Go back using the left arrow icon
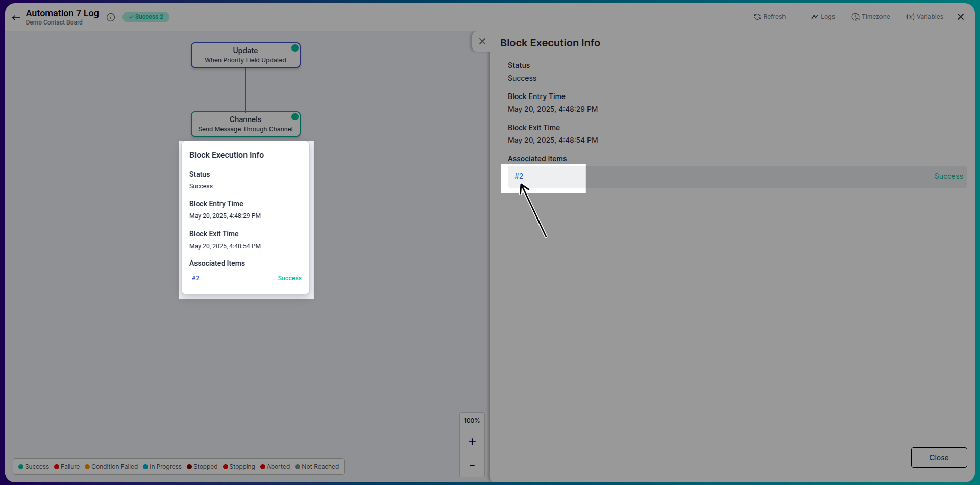Screen dimensions: 980x485 tap(16, 17)
